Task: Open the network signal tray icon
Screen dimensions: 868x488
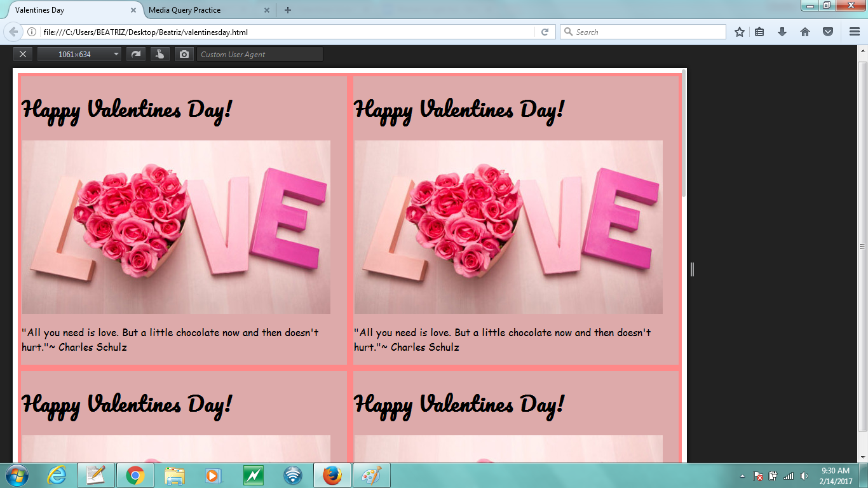Action: pos(789,476)
